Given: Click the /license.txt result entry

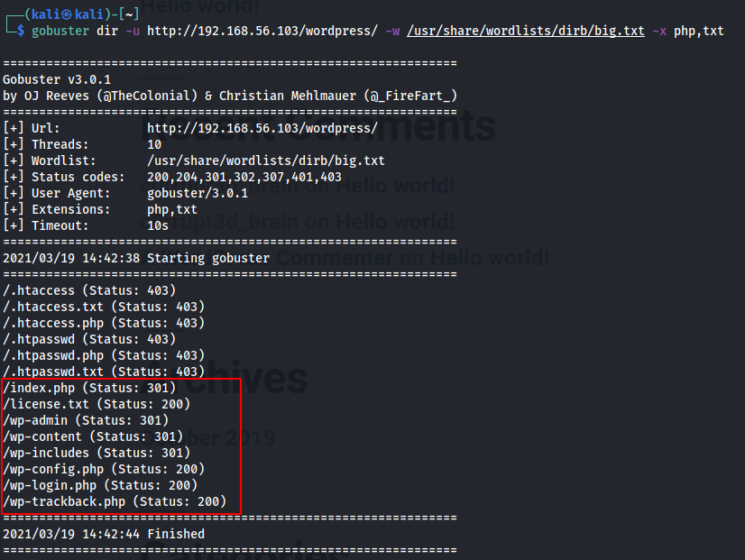Looking at the screenshot, I should pos(97,404).
